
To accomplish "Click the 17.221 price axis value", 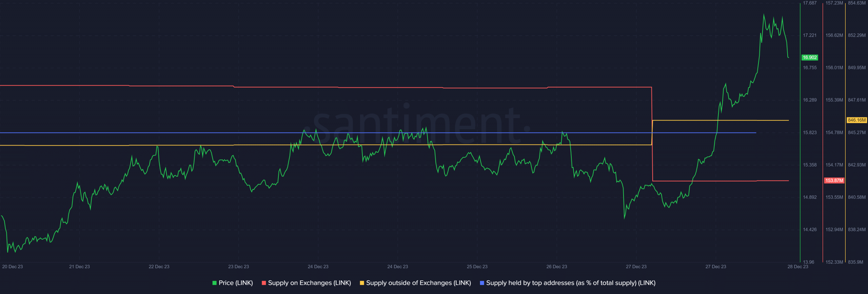I will (810, 35).
